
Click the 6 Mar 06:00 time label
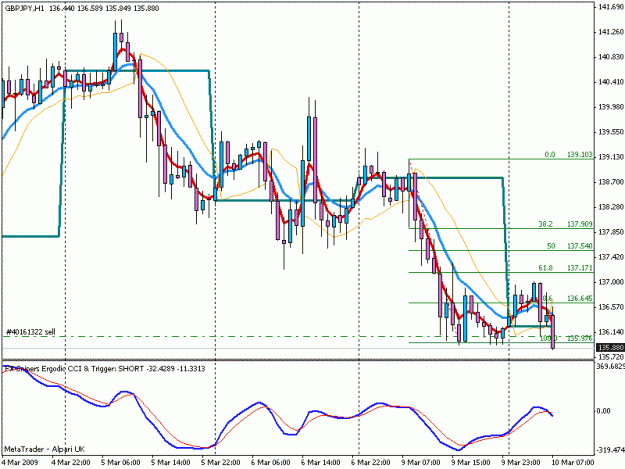point(271,462)
